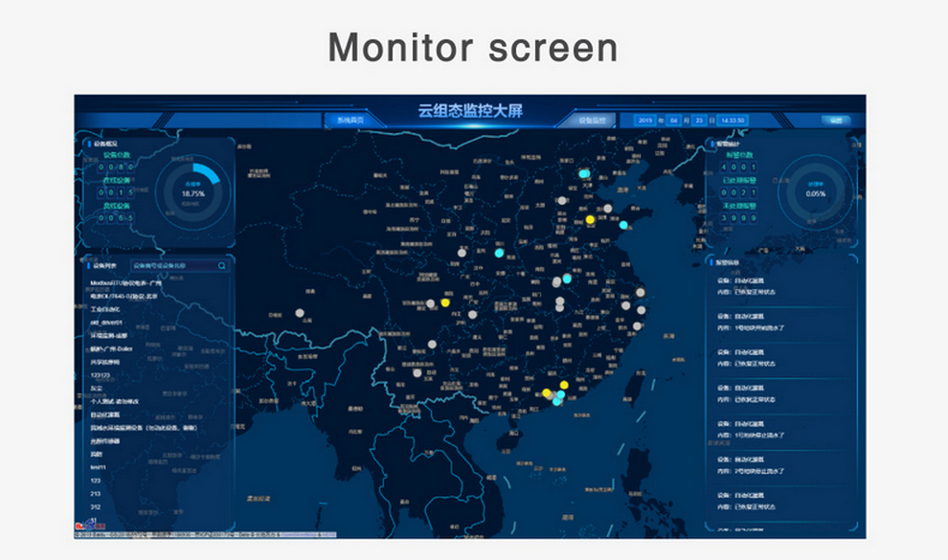Click the Baidu map logo at bottom-left
This screenshot has width=948, height=560.
coord(85,524)
